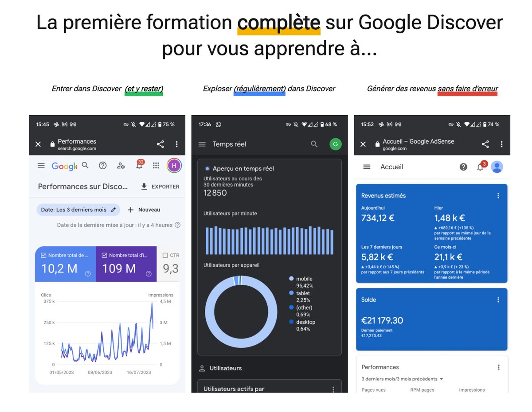Image resolution: width=532 pixels, height=412 pixels.
Task: Open the AdSense Accueil hamburger menu
Action: coord(367,167)
